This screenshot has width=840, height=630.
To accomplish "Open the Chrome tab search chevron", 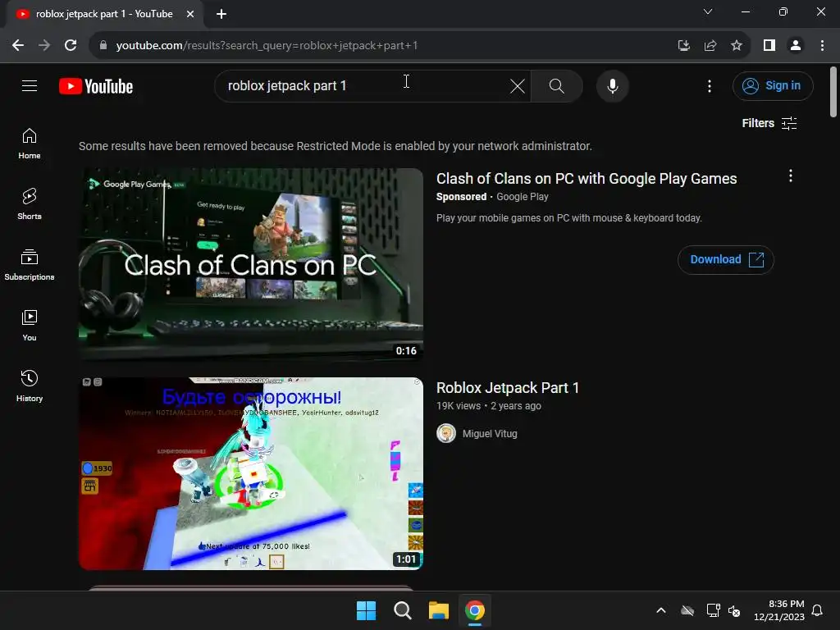I will (x=708, y=11).
